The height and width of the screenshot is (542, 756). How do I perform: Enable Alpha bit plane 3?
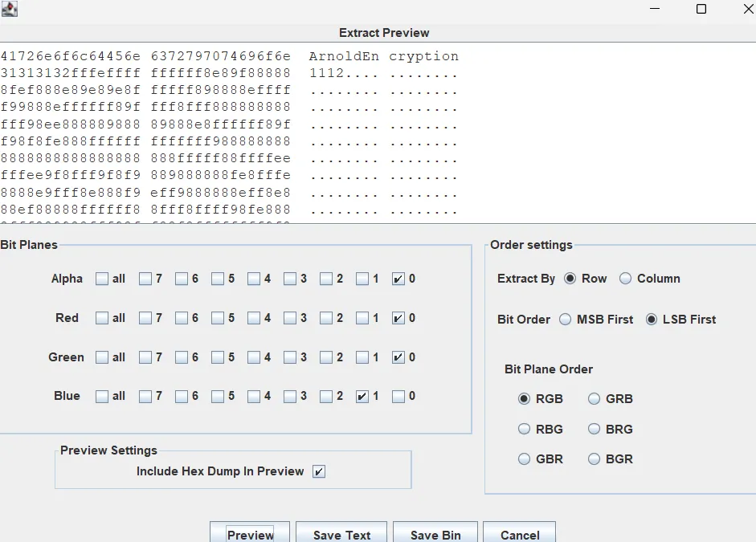[290, 279]
